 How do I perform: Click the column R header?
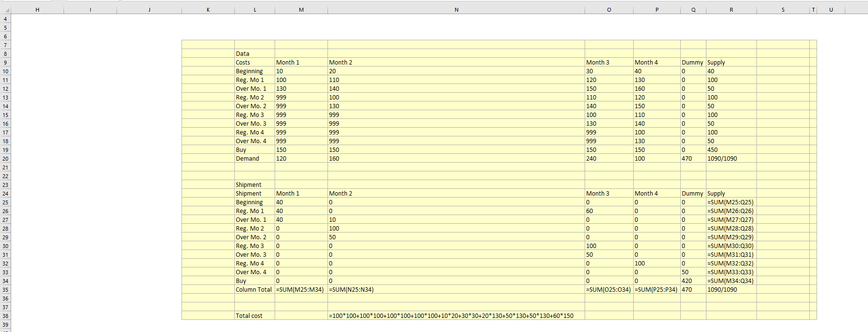point(731,10)
